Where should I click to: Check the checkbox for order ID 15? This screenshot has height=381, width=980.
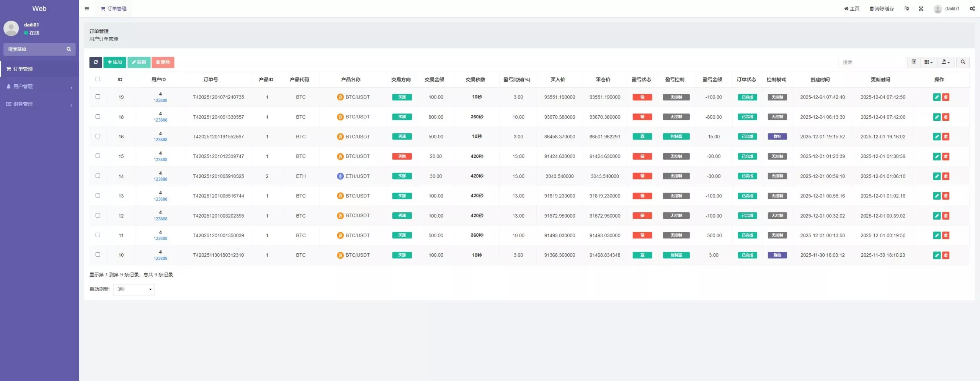[98, 156]
